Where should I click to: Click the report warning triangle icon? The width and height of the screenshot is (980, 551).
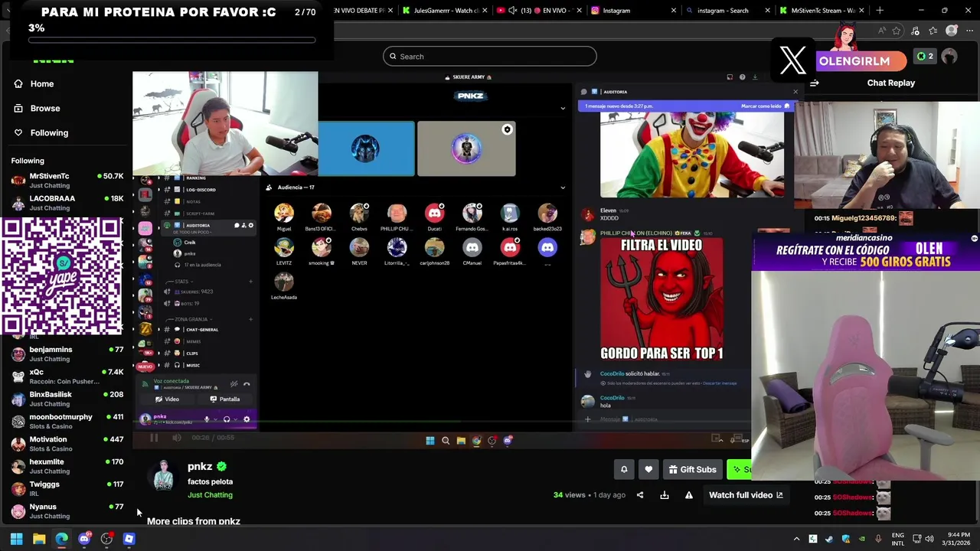click(x=689, y=495)
